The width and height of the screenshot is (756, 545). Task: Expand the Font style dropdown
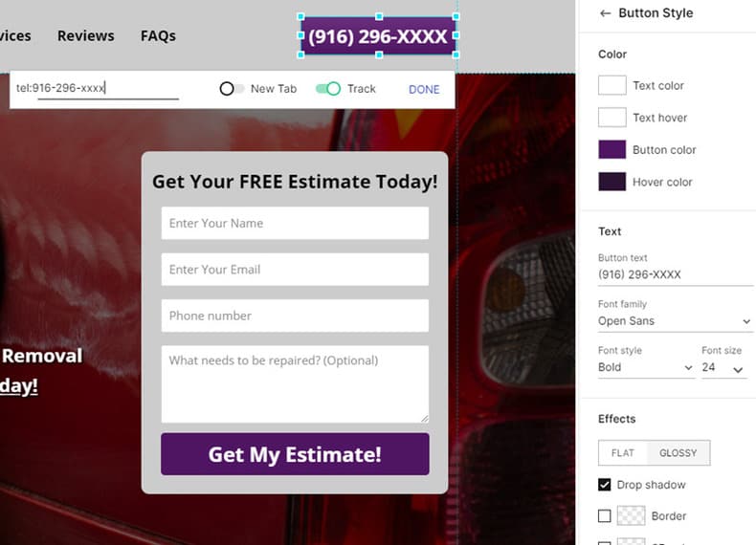tap(646, 367)
